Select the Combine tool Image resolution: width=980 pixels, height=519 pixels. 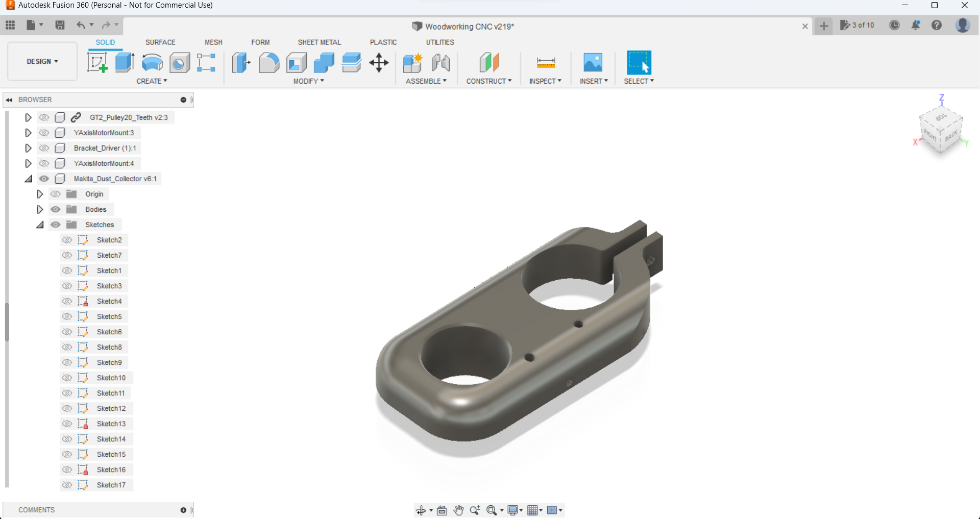point(324,63)
